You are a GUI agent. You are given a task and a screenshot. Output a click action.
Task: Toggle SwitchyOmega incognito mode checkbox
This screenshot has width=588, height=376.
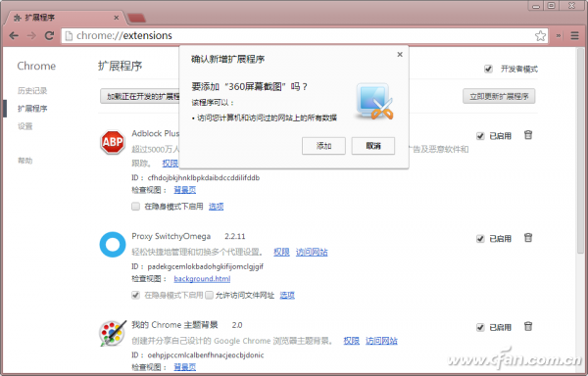pyautogui.click(x=136, y=295)
